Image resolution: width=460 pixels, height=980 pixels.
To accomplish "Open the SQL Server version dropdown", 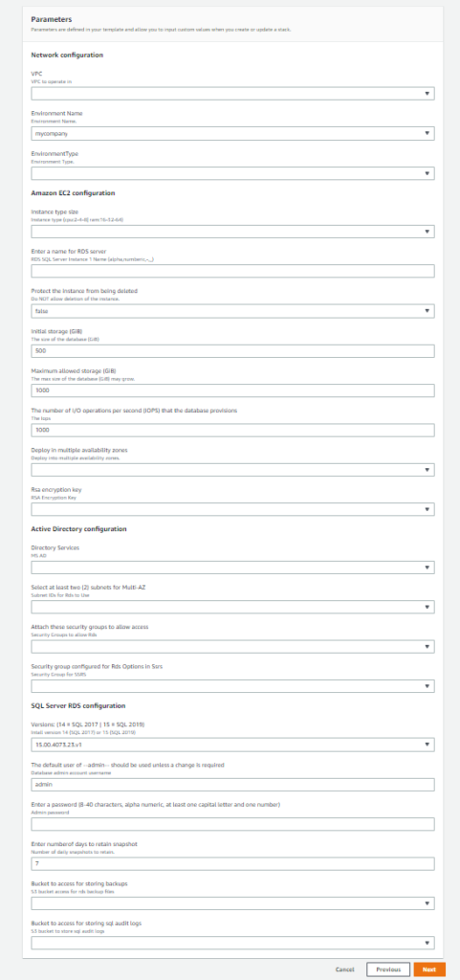I will 232,745.
